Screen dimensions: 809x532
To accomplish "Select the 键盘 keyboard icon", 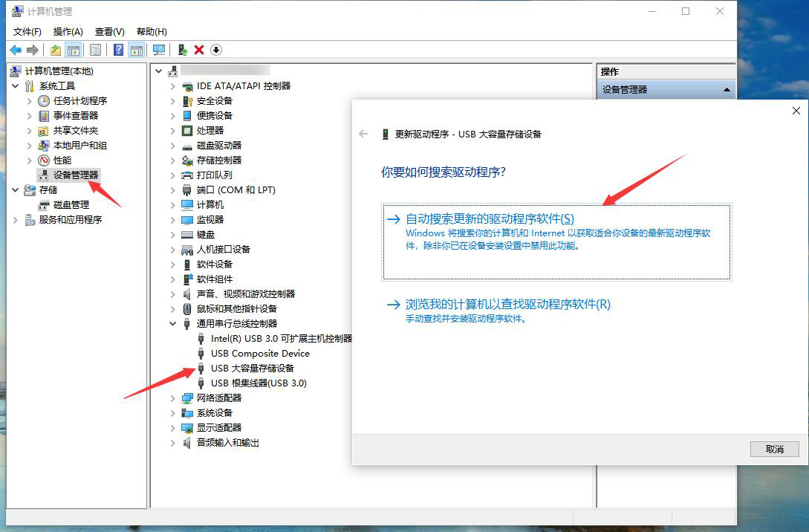I will pyautogui.click(x=187, y=235).
